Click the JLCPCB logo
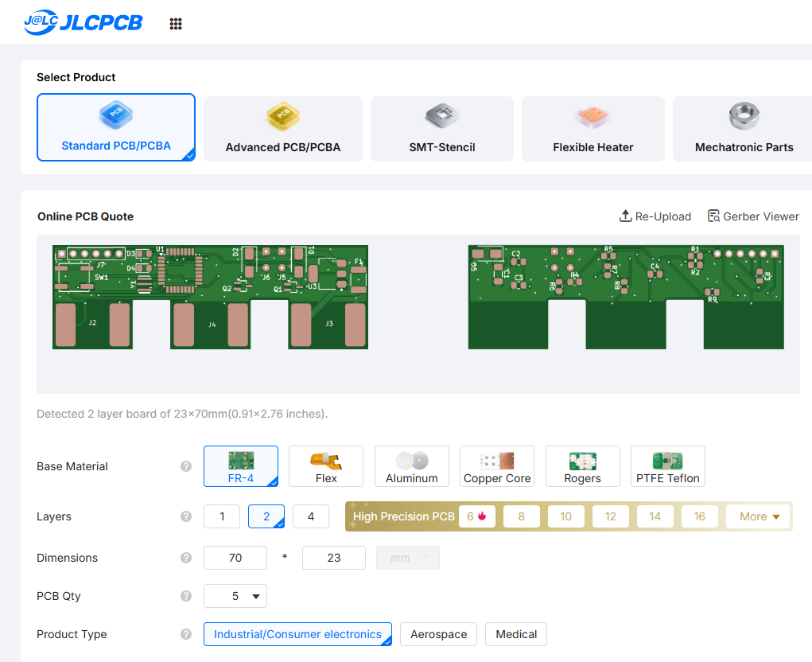Viewport: 812px width, 662px height. tap(84, 22)
